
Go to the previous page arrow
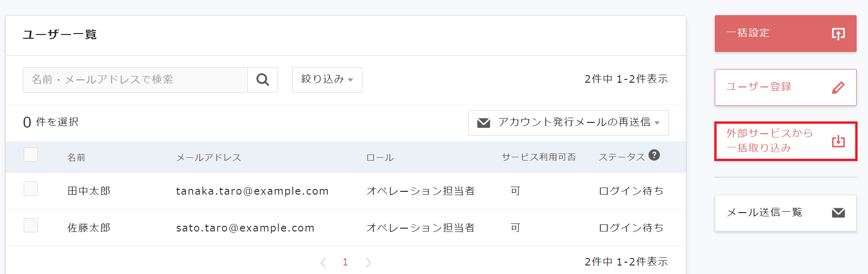pos(323,262)
